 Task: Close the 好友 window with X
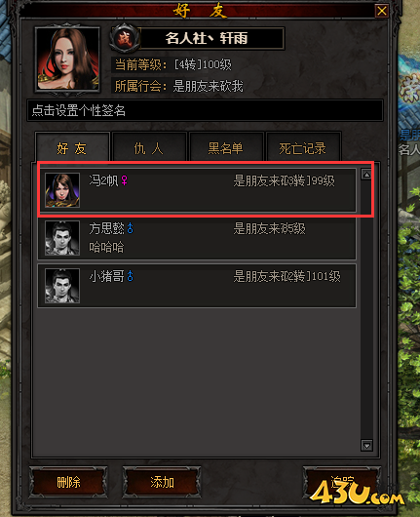[x=382, y=11]
